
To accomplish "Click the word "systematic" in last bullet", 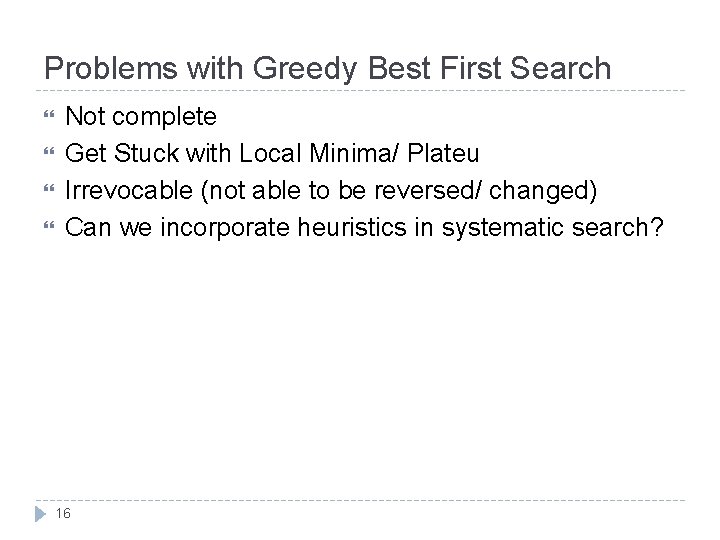I will tap(502, 228).
